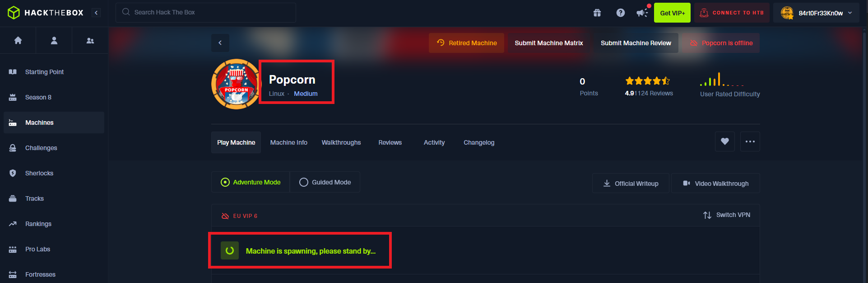Click the Sherlocks shield icon
The width and height of the screenshot is (868, 283).
click(x=13, y=173)
